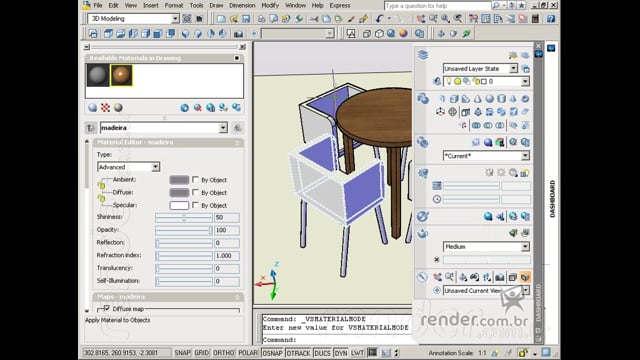Image resolution: width=640 pixels, height=360 pixels.
Task: Open the layer 0 dropdown in Dashboard
Action: (525, 82)
